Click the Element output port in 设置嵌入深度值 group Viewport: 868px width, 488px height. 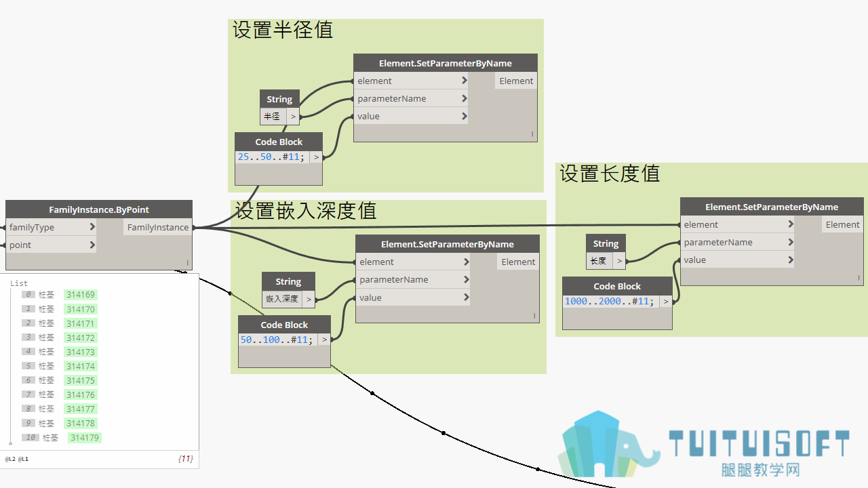coord(518,262)
